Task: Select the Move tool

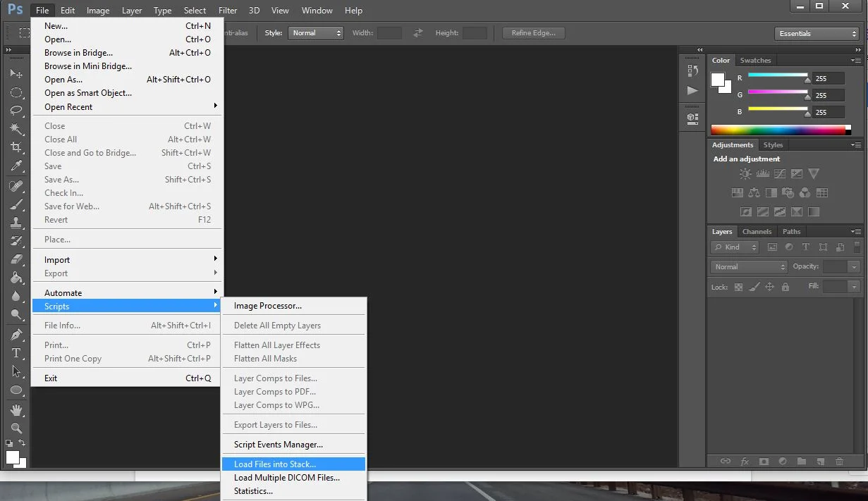Action: 16,73
